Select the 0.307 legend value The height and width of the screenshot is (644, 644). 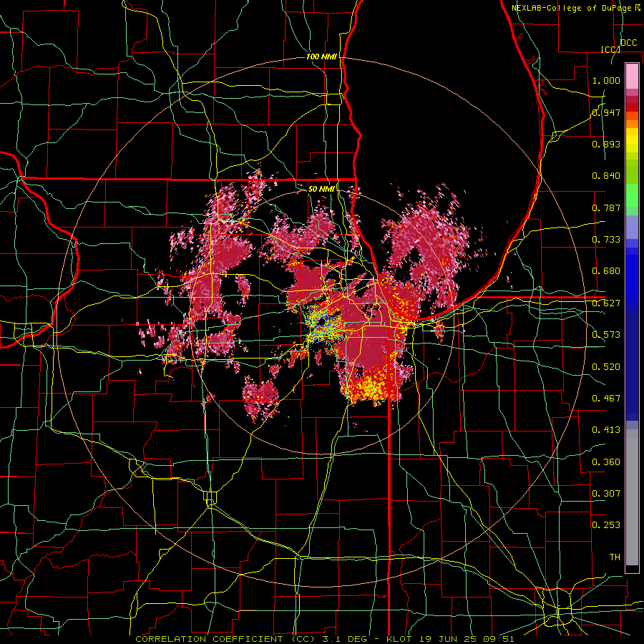(x=606, y=494)
